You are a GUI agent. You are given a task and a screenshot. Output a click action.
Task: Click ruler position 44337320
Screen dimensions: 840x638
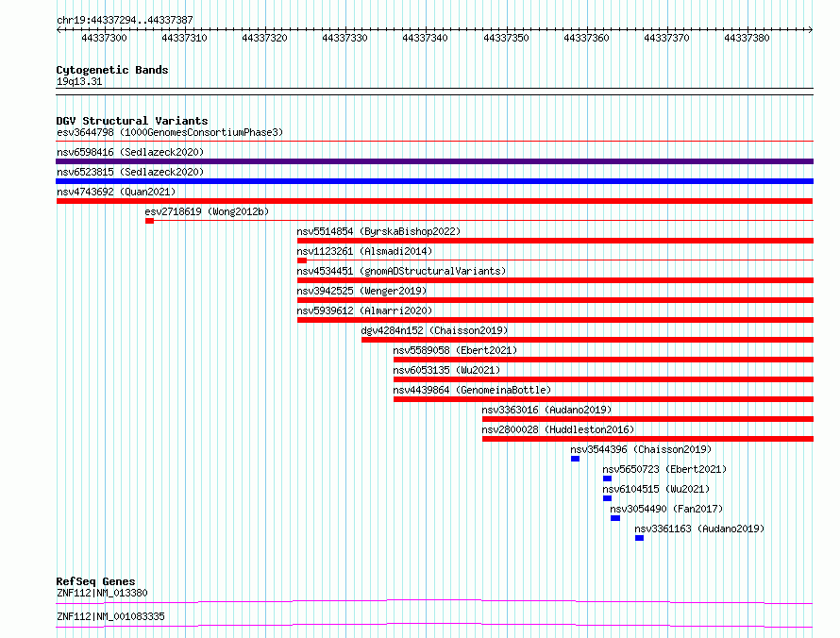coord(264,38)
